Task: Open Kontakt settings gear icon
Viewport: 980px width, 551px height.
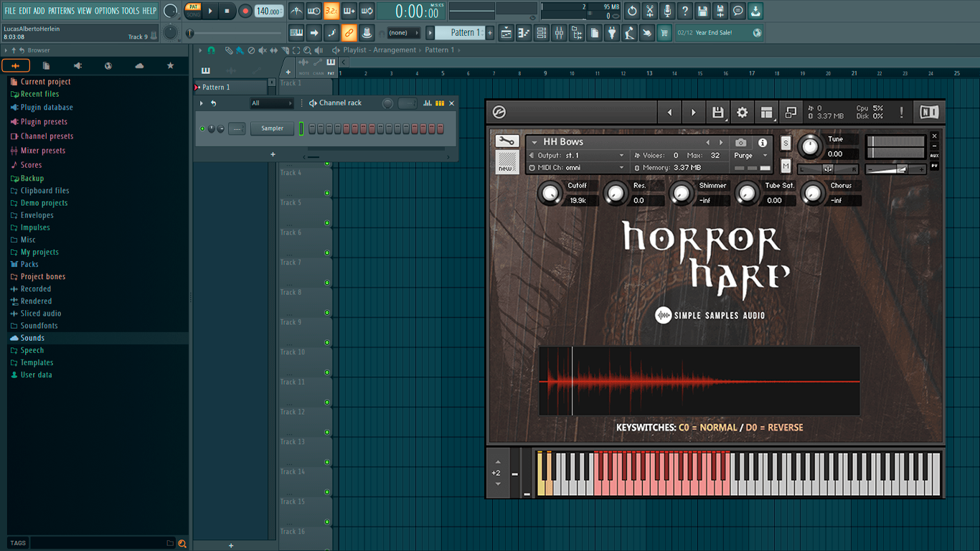Action: pyautogui.click(x=743, y=113)
